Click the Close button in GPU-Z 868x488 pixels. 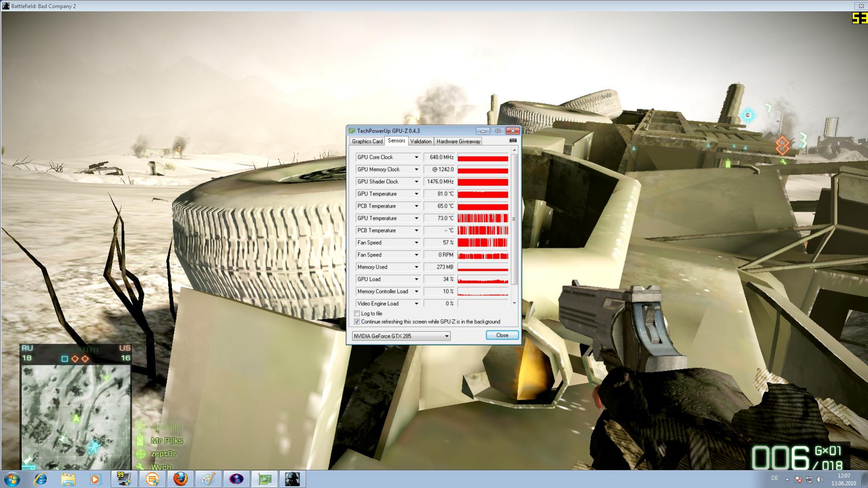point(502,335)
